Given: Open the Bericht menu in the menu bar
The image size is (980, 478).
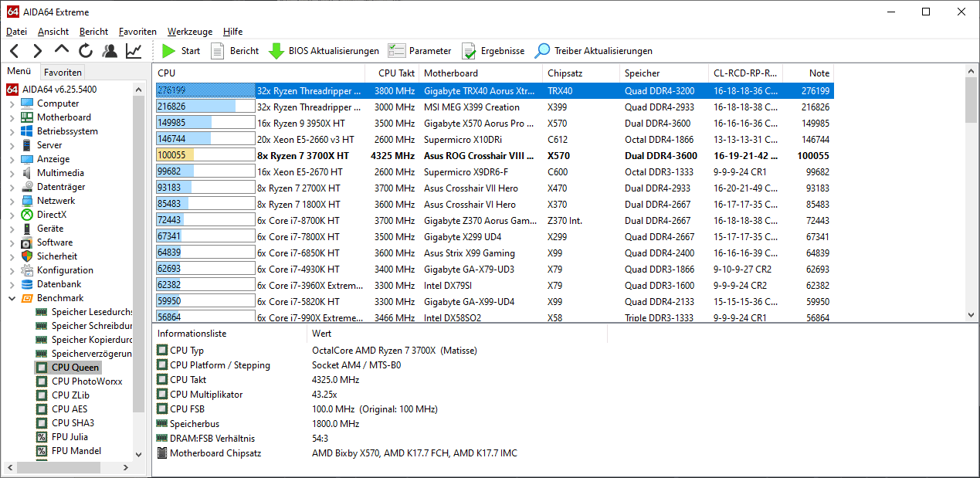Looking at the screenshot, I should tap(93, 32).
